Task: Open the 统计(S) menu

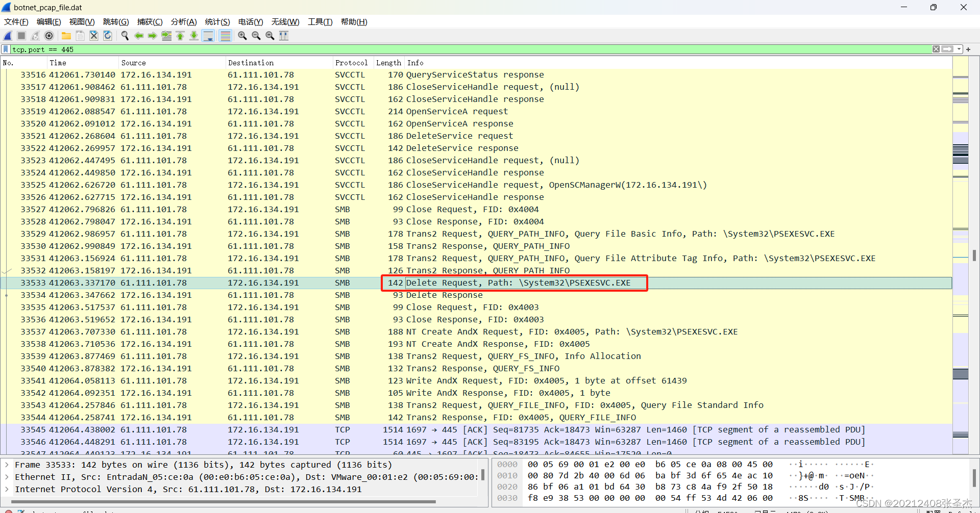Action: tap(217, 22)
